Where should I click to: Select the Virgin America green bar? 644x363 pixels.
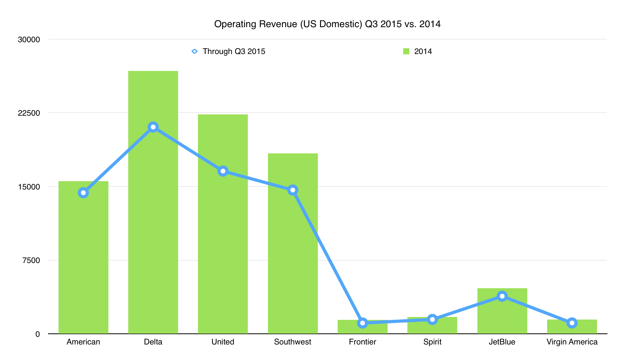click(x=572, y=327)
